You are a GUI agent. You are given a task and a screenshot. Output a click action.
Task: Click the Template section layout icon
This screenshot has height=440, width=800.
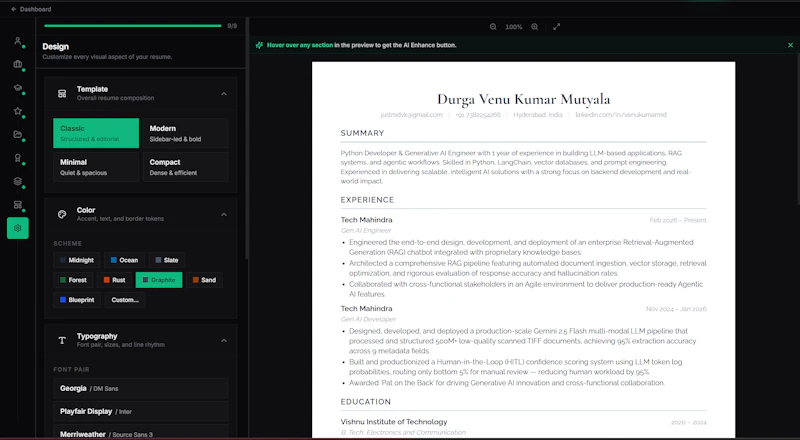click(62, 93)
